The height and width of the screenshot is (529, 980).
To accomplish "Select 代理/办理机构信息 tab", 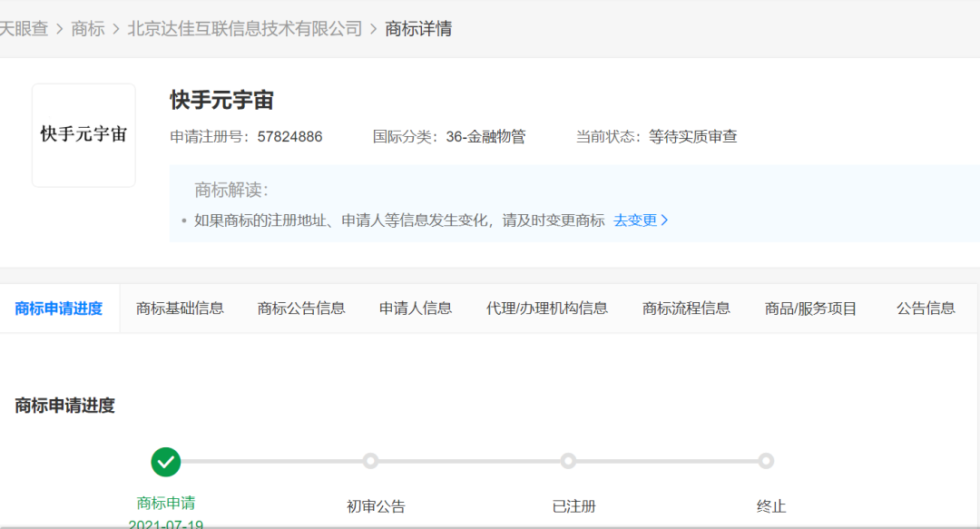I will tap(547, 309).
